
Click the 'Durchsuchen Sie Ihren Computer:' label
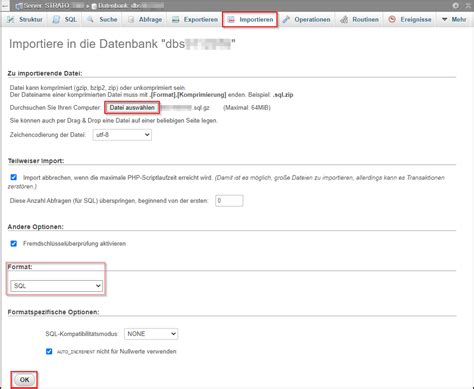pyautogui.click(x=55, y=108)
